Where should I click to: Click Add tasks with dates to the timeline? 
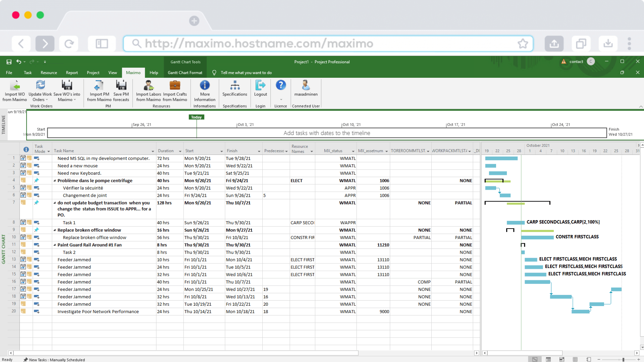pos(327,133)
